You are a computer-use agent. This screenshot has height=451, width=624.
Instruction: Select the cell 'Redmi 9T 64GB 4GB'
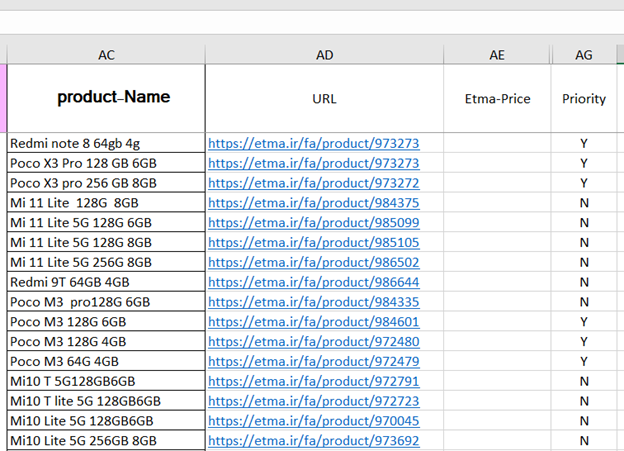[106, 282]
